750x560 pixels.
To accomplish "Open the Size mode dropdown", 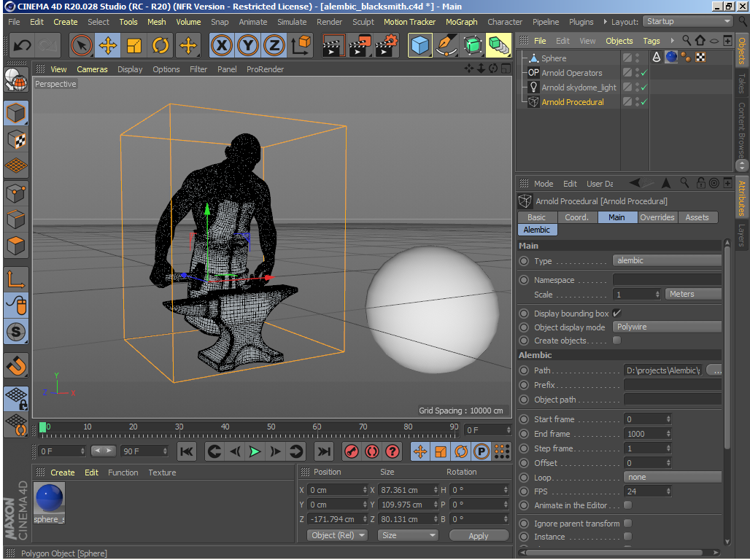I will coord(408,536).
